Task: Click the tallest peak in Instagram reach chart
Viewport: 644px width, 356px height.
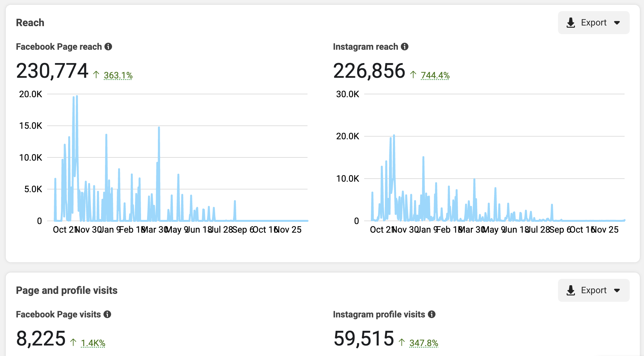Action: (x=394, y=135)
